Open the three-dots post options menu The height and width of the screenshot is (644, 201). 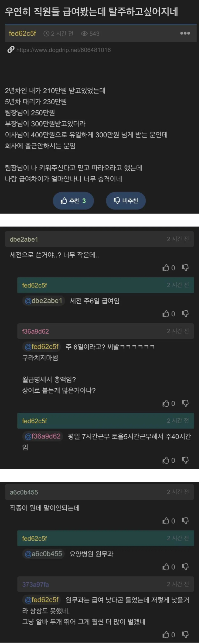185,33
